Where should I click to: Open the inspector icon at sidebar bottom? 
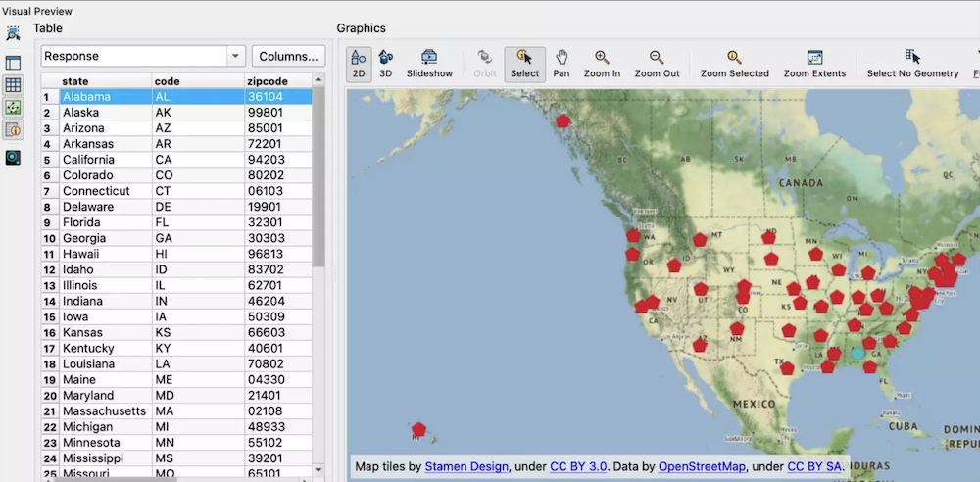tap(13, 157)
